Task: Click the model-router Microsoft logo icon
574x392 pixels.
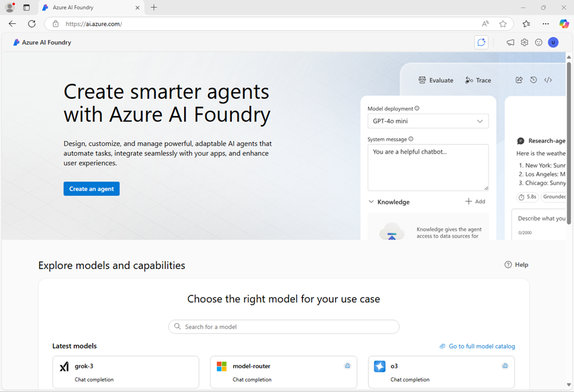Action: pos(221,366)
